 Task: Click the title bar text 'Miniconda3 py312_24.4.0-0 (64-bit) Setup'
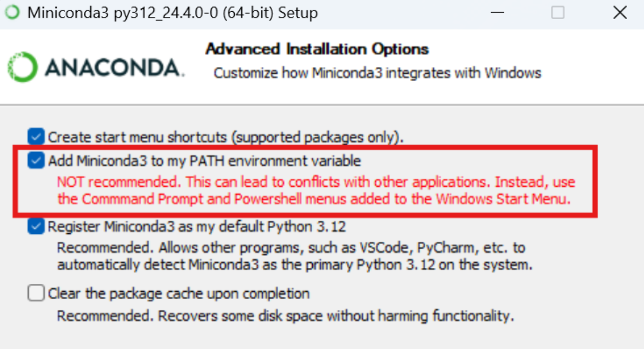[x=172, y=13]
